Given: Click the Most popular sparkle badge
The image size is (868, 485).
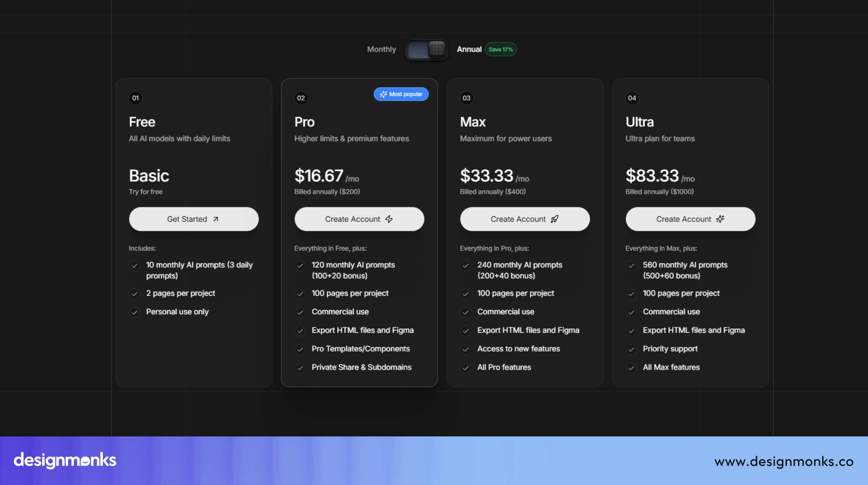Looking at the screenshot, I should tap(401, 94).
